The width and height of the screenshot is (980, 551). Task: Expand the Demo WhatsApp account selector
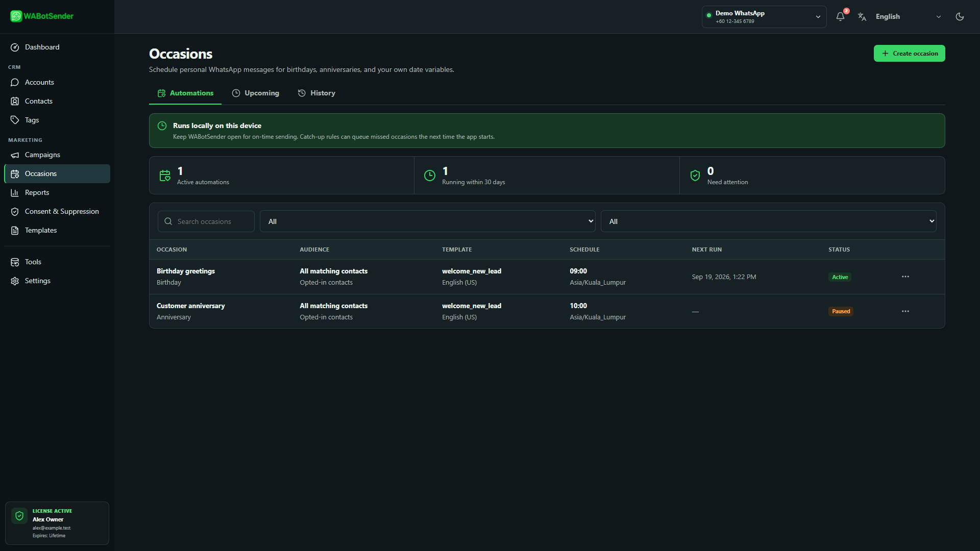pos(764,17)
